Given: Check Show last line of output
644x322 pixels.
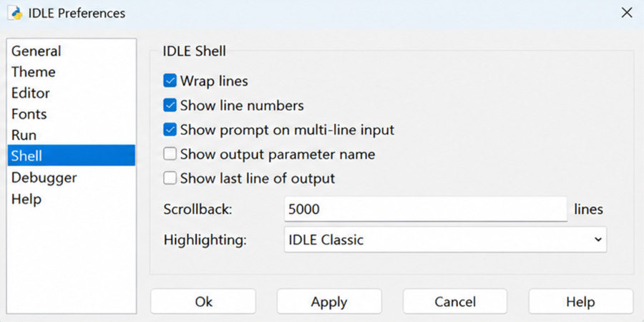Looking at the screenshot, I should pos(170,179).
